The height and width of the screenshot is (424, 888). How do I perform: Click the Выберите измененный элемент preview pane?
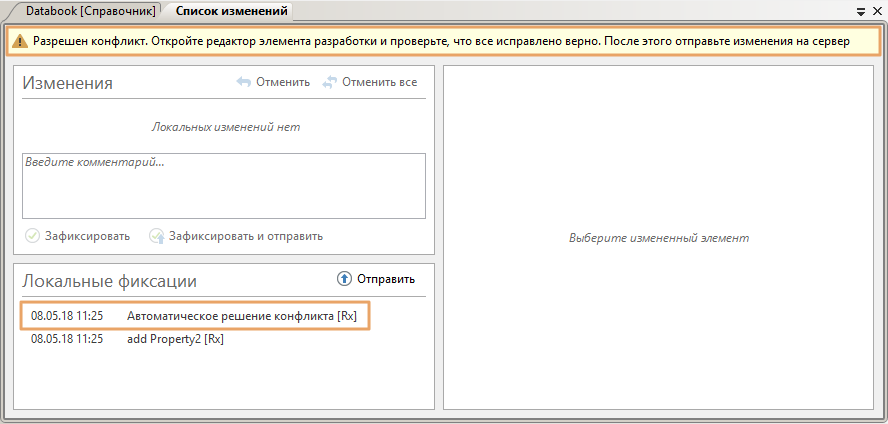[658, 238]
